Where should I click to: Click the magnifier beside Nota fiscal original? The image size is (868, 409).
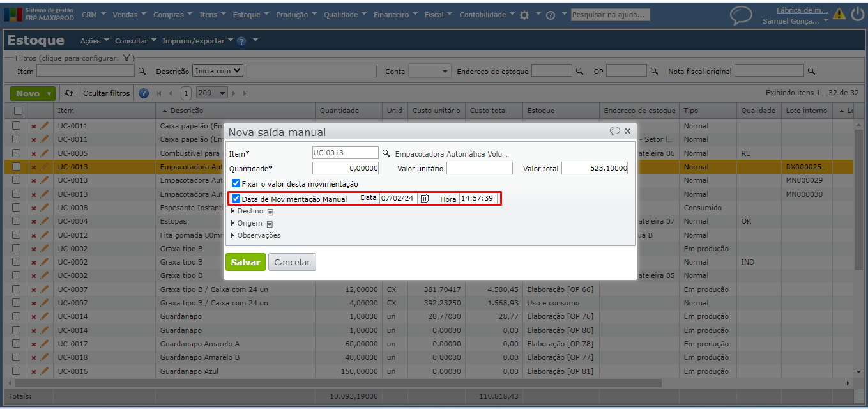(811, 72)
